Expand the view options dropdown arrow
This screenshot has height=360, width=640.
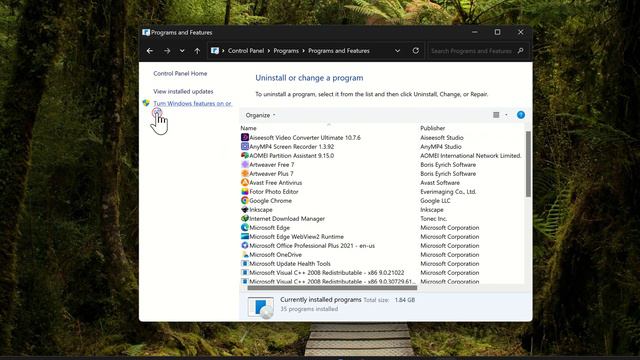(506, 115)
